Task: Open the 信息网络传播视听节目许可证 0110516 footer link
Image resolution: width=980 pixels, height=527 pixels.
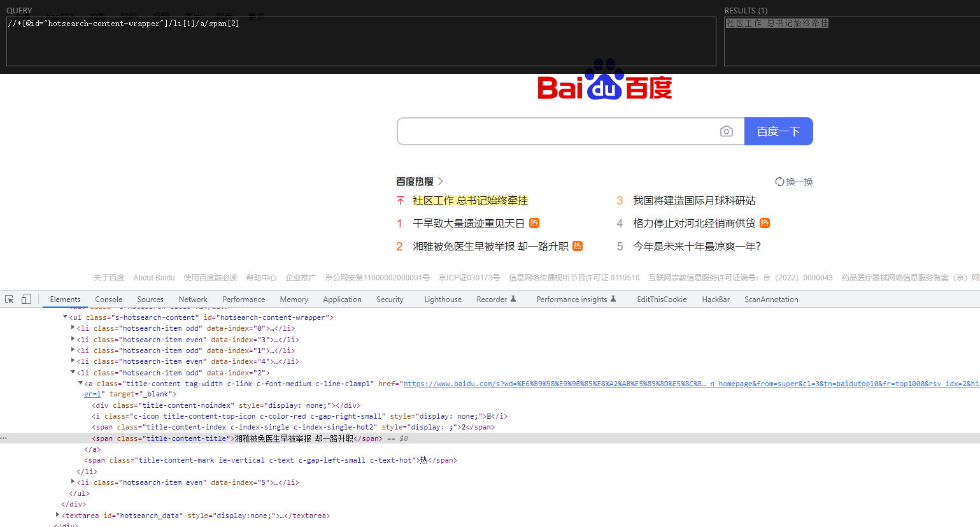Action: pos(574,278)
